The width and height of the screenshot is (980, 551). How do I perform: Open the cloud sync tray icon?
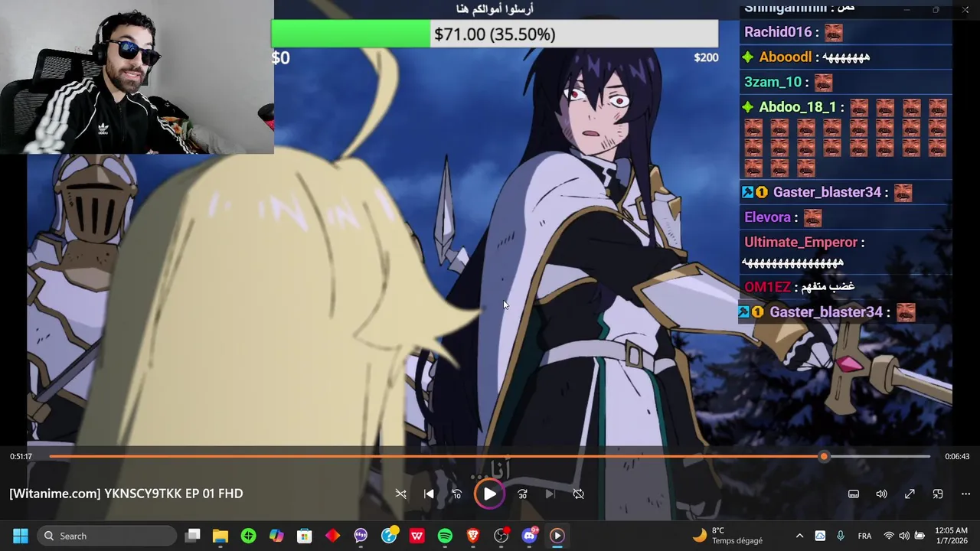pos(820,536)
